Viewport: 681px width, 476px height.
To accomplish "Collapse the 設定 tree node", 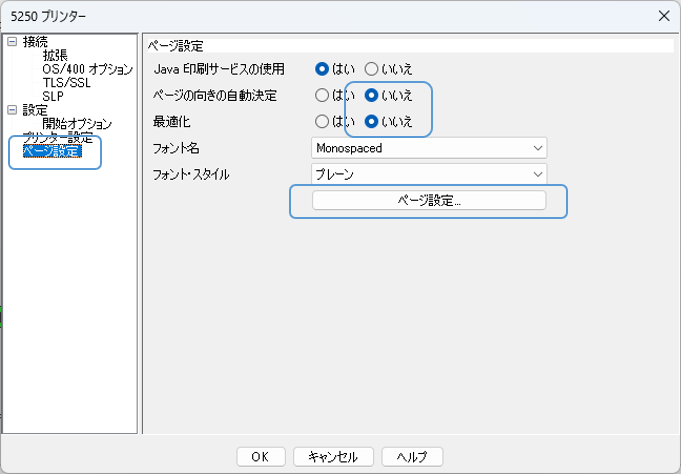I will 12,110.
